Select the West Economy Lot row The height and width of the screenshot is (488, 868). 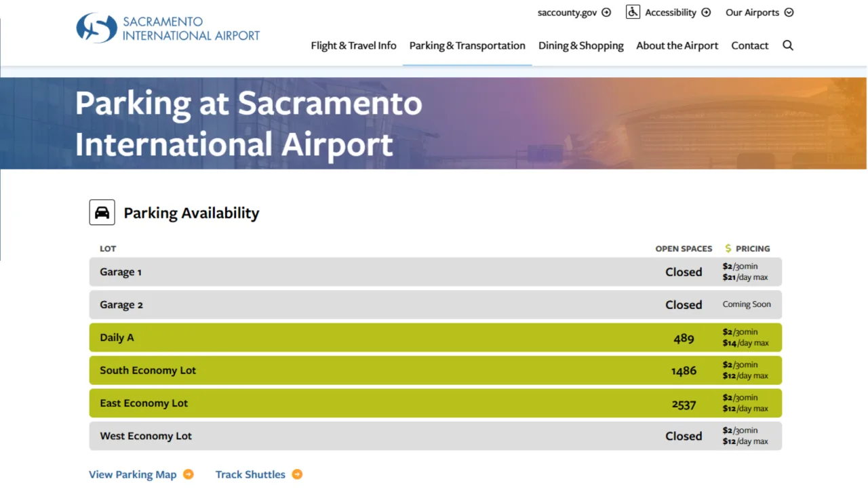click(x=435, y=436)
